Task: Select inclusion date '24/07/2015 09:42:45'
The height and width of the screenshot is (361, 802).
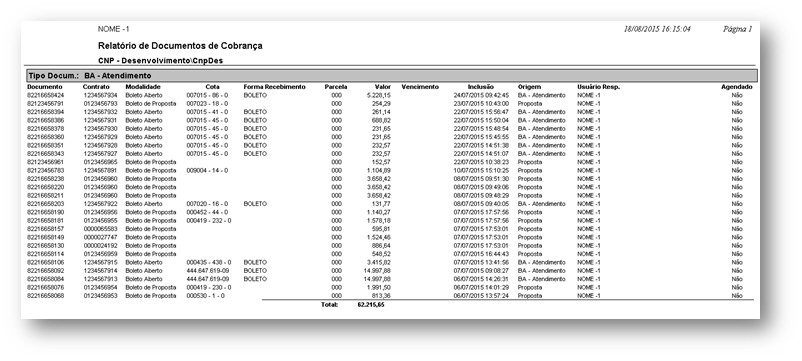Action: click(x=481, y=95)
